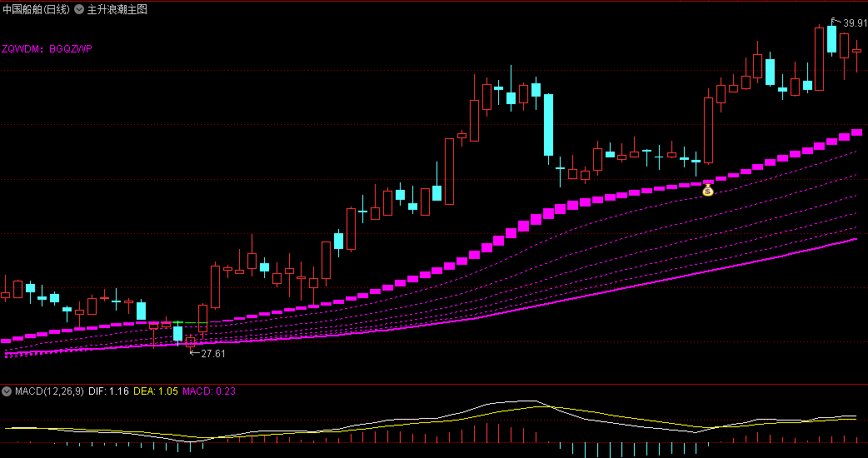Click the DEA: 1.05 value
Viewport: 868px width, 458px height.
tap(156, 391)
